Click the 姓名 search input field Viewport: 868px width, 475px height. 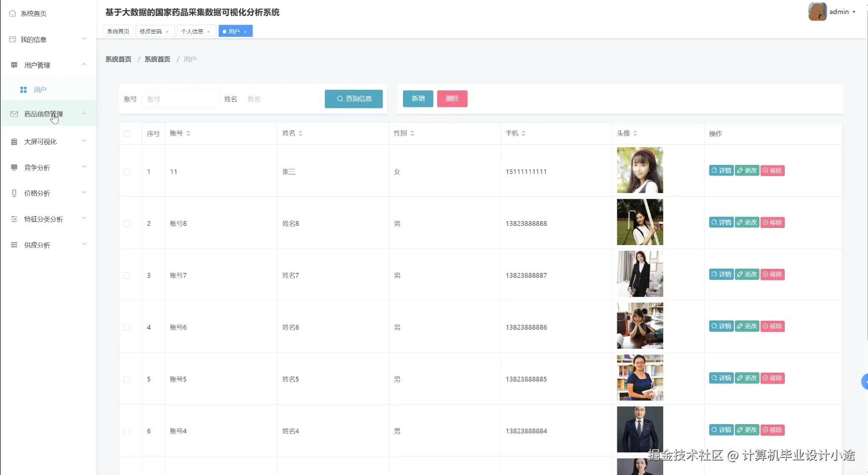point(281,99)
